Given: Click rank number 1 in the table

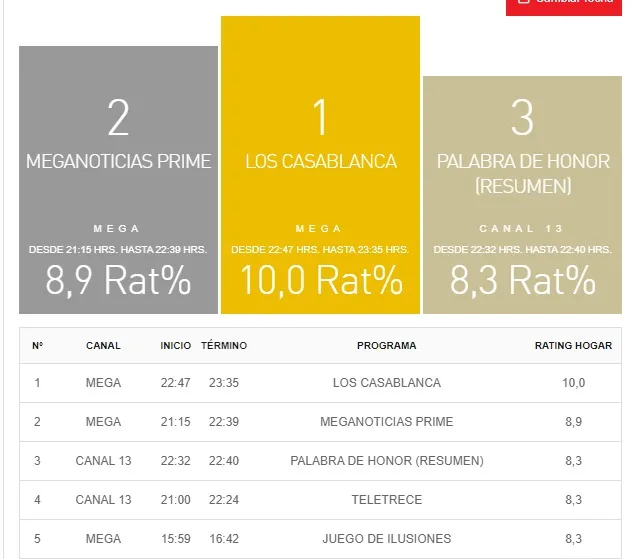Looking at the screenshot, I should [x=37, y=383].
